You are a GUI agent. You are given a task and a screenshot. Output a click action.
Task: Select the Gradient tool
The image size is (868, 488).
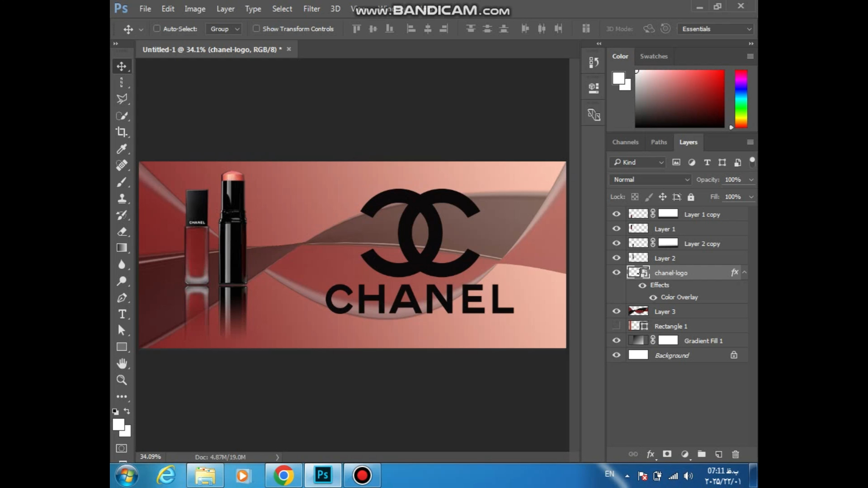point(122,248)
